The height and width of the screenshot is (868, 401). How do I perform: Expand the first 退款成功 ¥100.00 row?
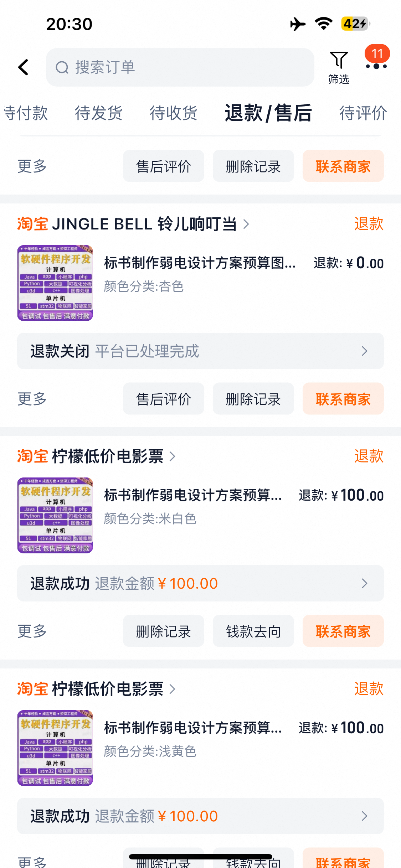[x=200, y=583]
